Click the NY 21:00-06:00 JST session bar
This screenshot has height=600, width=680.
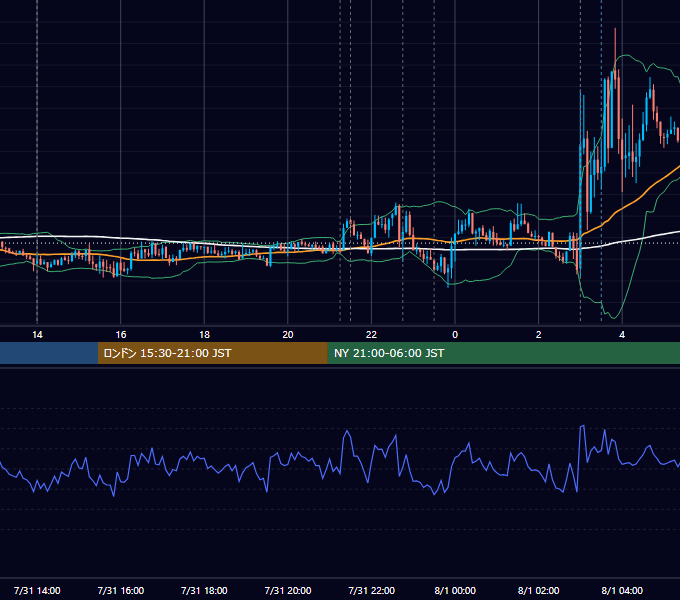[503, 353]
